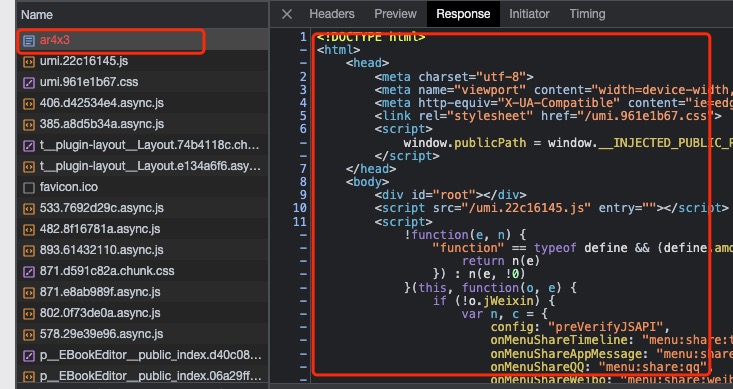This screenshot has width=733, height=389.
Task: Select 871.d591c82a.chunk.css request
Action: pyautogui.click(x=143, y=272)
